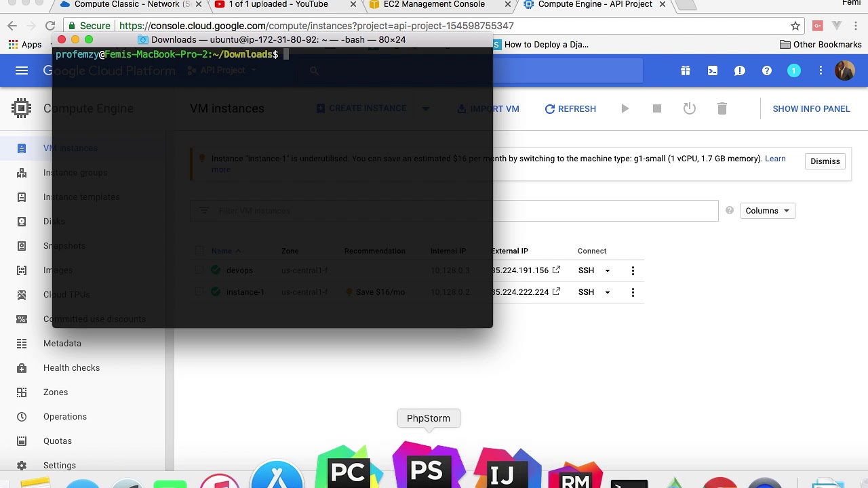The height and width of the screenshot is (488, 868).
Task: Click the Chrome back arrow
Action: pyautogui.click(x=12, y=26)
